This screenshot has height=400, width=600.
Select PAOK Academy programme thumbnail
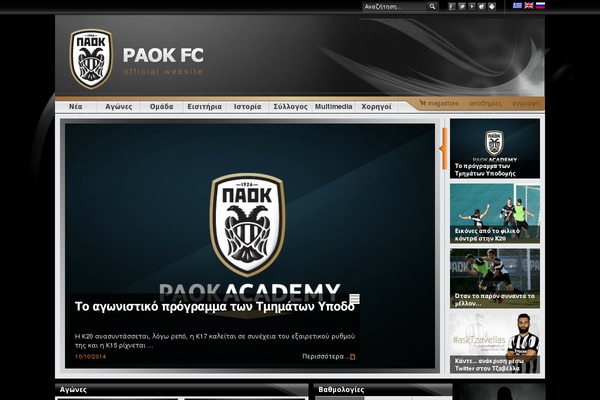click(x=495, y=149)
